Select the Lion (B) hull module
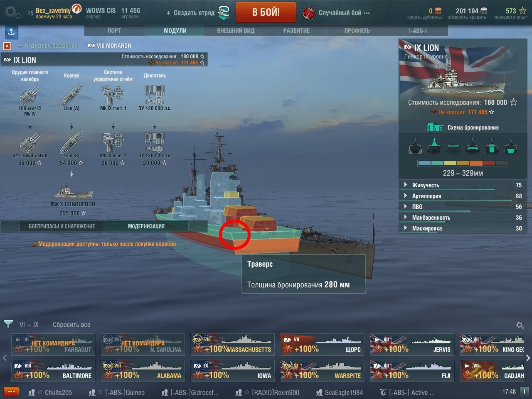The height and width of the screenshot is (399, 532). click(71, 148)
